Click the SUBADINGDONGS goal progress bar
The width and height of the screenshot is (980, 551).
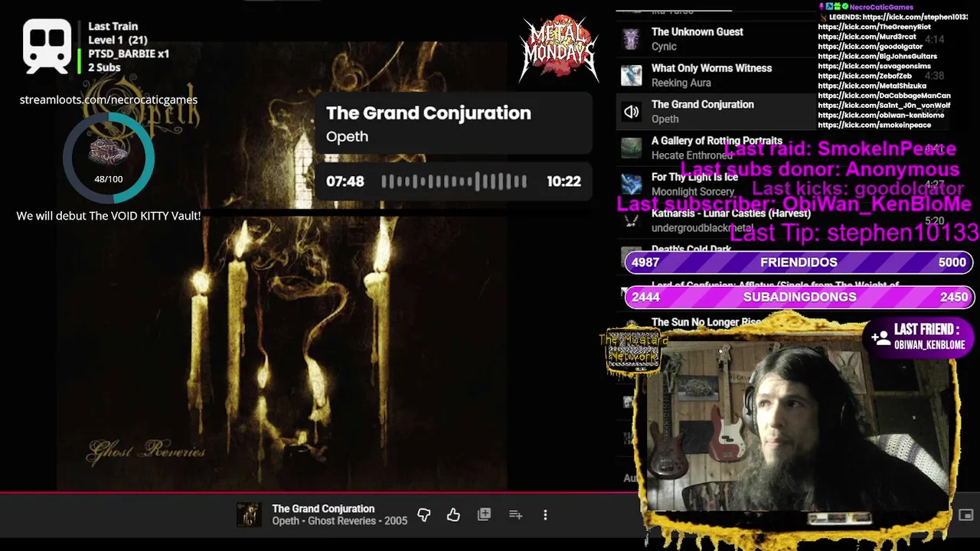point(799,297)
